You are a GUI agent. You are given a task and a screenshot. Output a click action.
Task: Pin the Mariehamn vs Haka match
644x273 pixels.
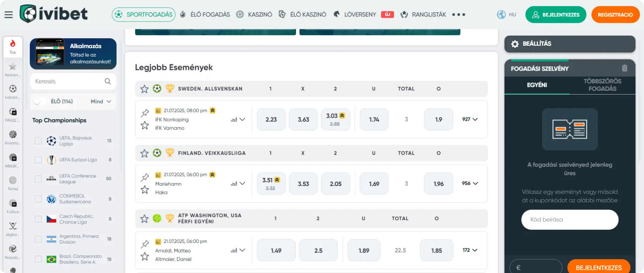coord(145,177)
